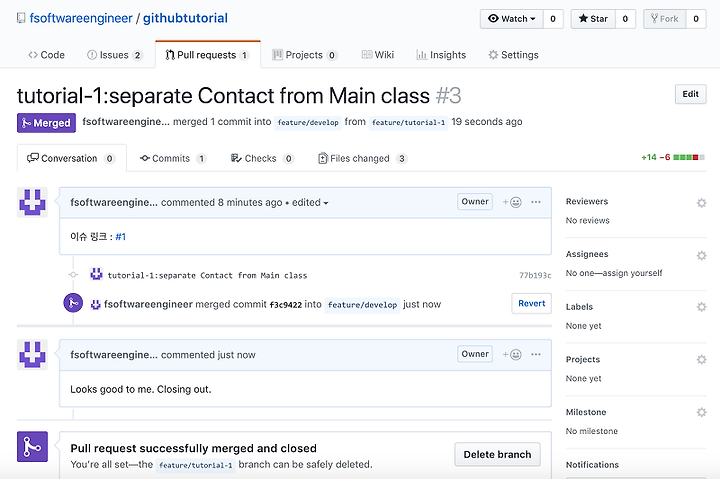Click the Labels gear icon

tap(701, 306)
